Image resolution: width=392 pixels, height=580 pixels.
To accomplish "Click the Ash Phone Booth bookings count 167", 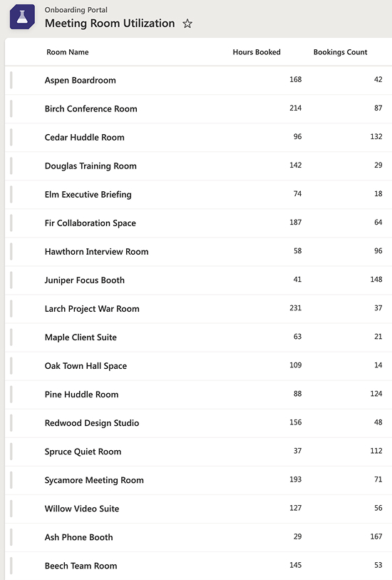I will pyautogui.click(x=376, y=536).
